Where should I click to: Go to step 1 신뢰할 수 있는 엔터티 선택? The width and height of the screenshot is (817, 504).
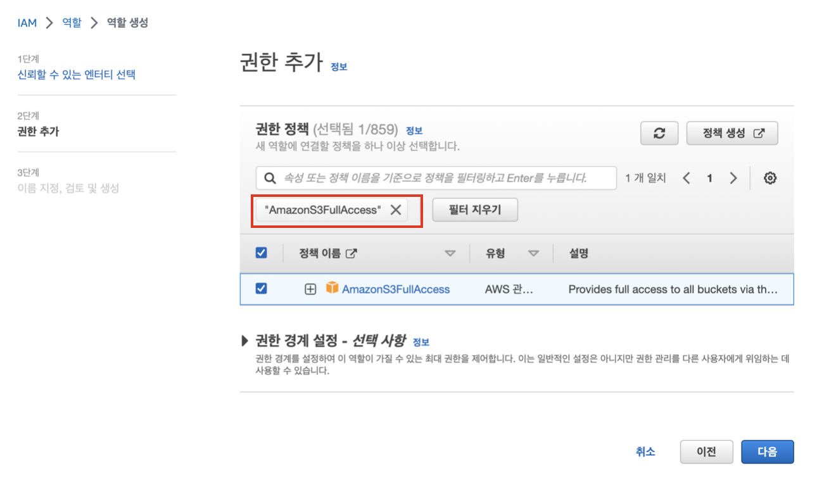click(x=76, y=75)
